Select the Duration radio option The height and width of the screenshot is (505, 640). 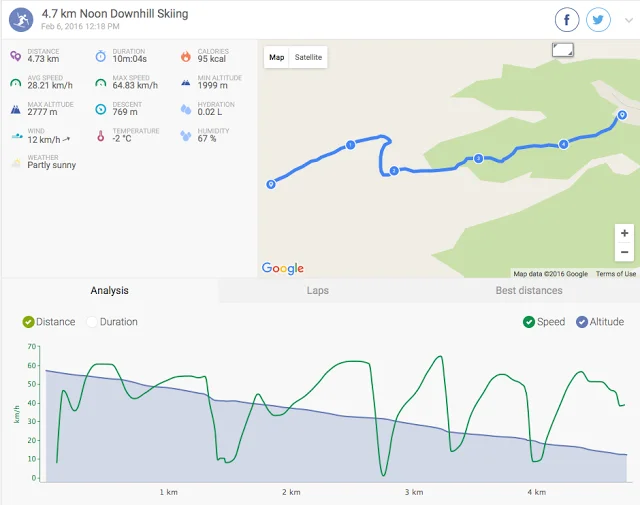92,322
